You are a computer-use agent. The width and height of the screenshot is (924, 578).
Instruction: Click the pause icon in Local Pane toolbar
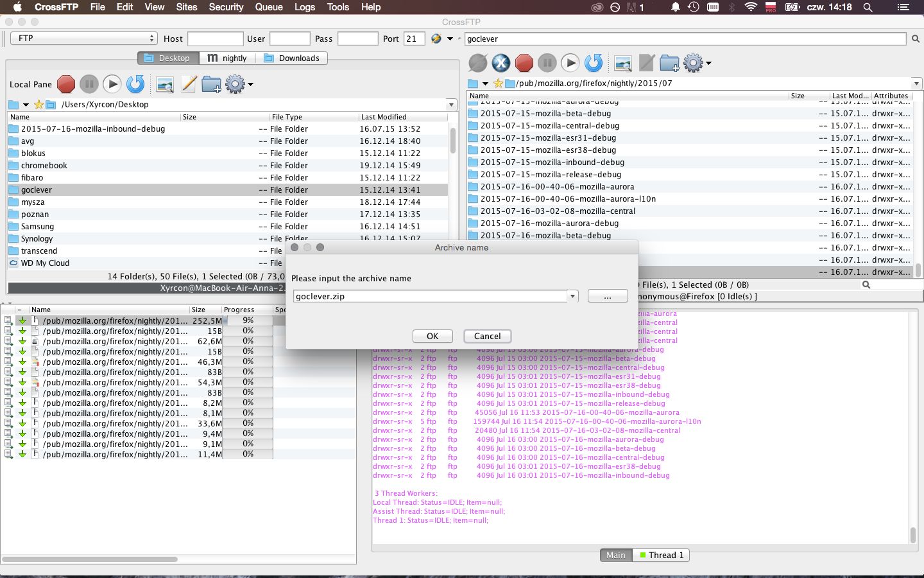[89, 84]
